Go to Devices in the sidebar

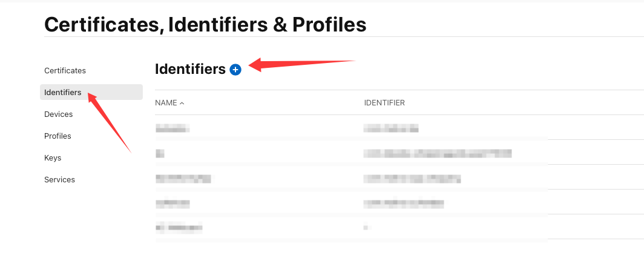pyautogui.click(x=58, y=114)
